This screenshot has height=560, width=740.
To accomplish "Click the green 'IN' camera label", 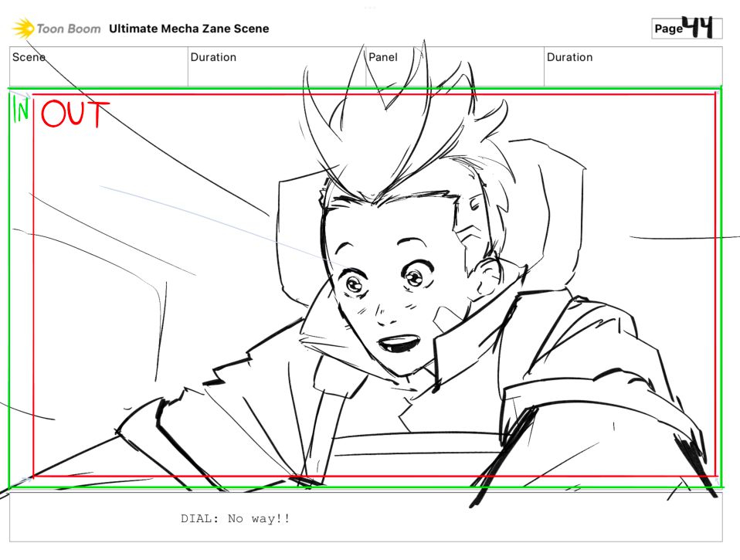I will [x=20, y=109].
